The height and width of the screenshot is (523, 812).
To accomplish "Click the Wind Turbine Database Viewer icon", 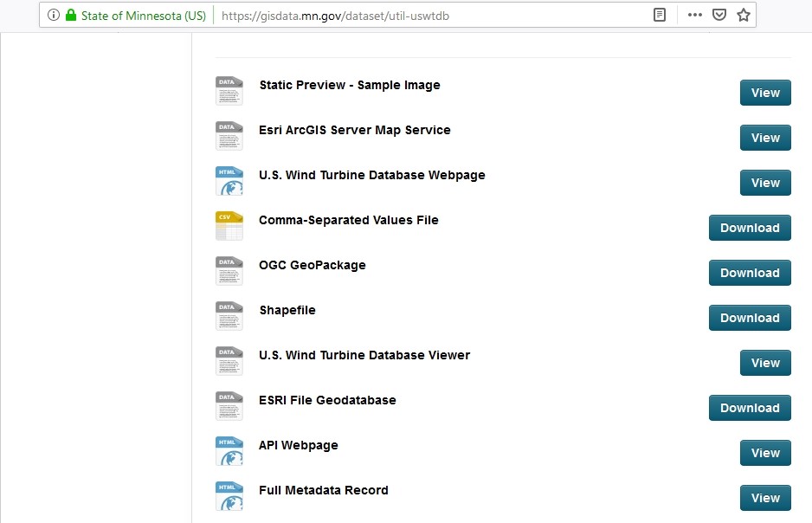I will (229, 361).
